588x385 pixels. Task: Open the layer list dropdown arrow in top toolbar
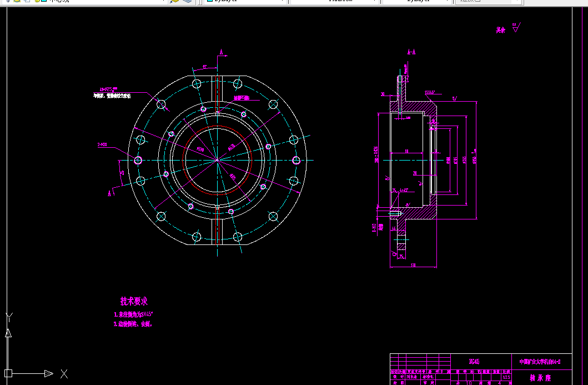point(164,1)
